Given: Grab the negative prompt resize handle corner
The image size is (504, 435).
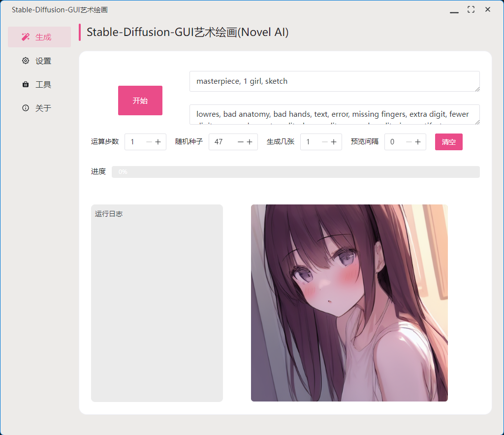Looking at the screenshot, I should click(477, 122).
